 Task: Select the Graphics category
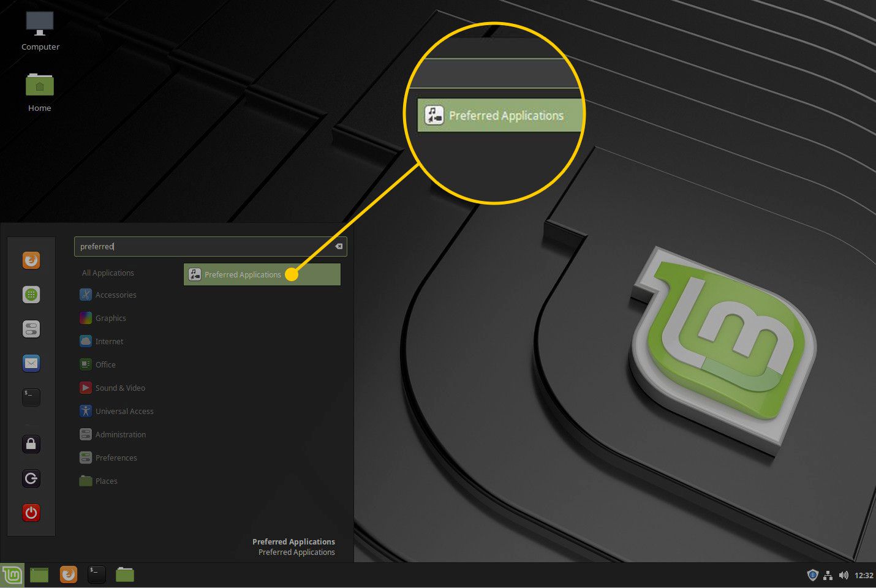click(102, 318)
